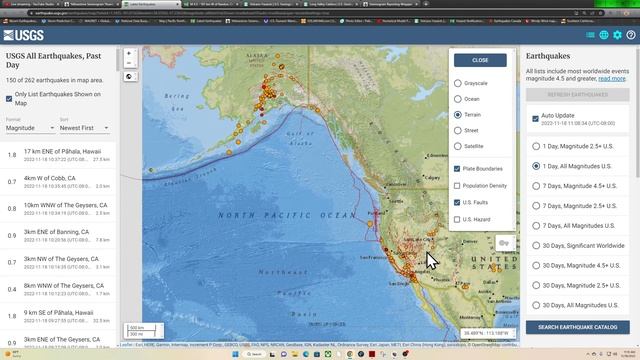Select 1 Day, All Magnitudes U.S. feed
This screenshot has height=360, width=640.
coord(536,166)
